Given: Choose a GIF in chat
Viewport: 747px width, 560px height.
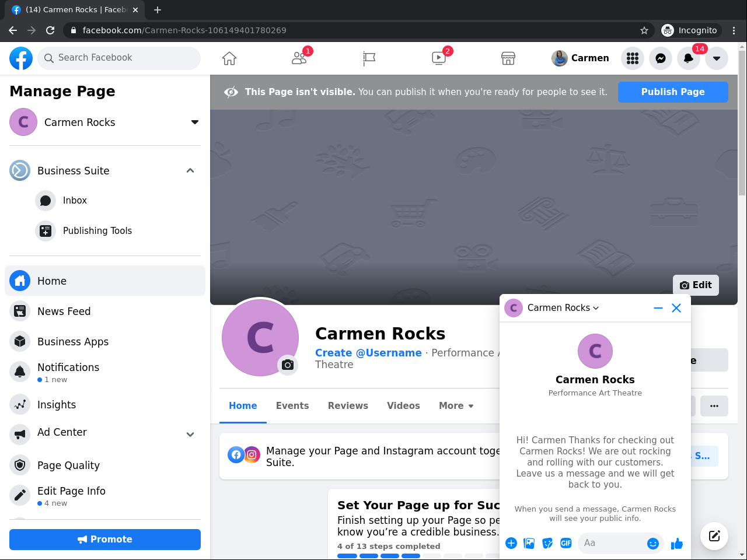Looking at the screenshot, I should pos(566,544).
